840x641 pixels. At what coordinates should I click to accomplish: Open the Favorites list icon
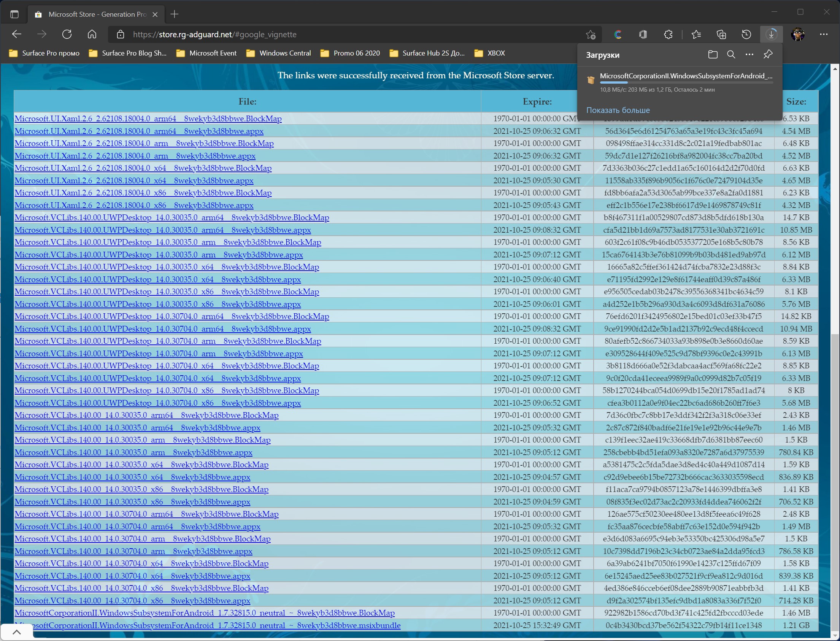point(696,34)
